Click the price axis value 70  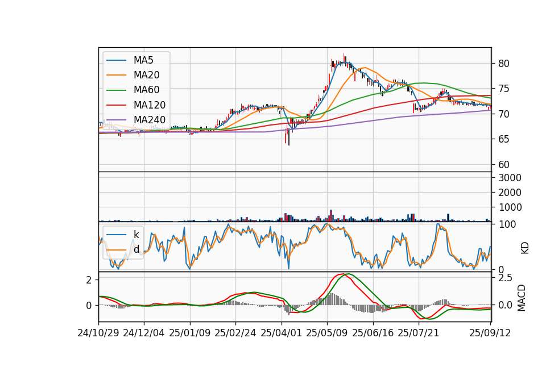point(503,114)
